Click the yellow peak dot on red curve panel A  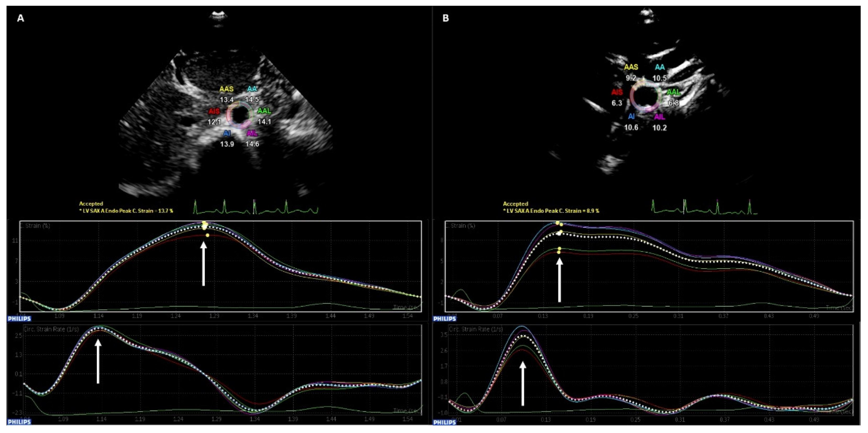[207, 235]
